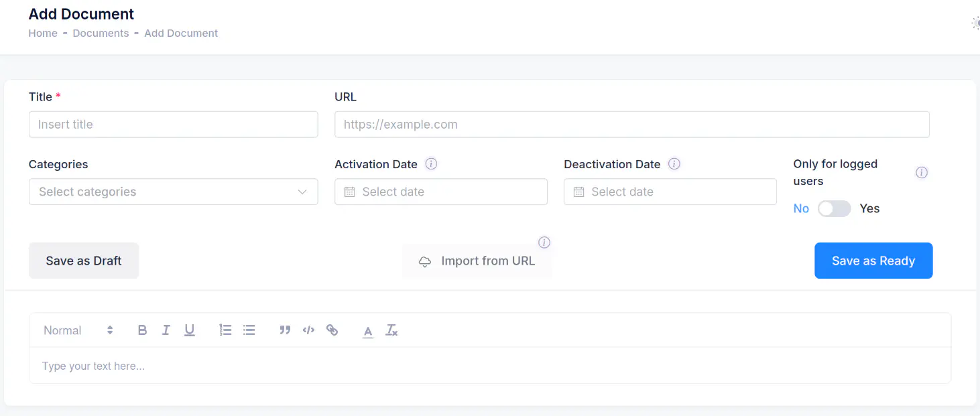Insert a bulleted list
980x416 pixels.
pyautogui.click(x=249, y=330)
